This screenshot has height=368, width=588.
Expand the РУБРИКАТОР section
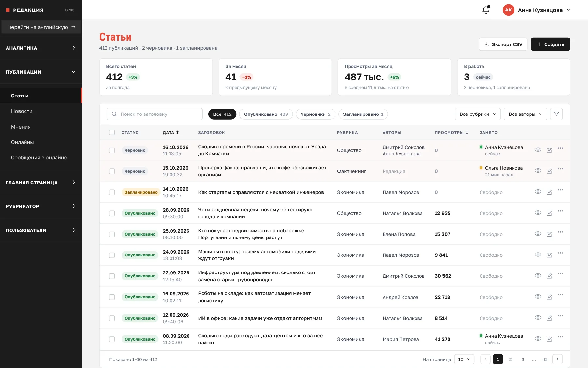[x=41, y=206]
